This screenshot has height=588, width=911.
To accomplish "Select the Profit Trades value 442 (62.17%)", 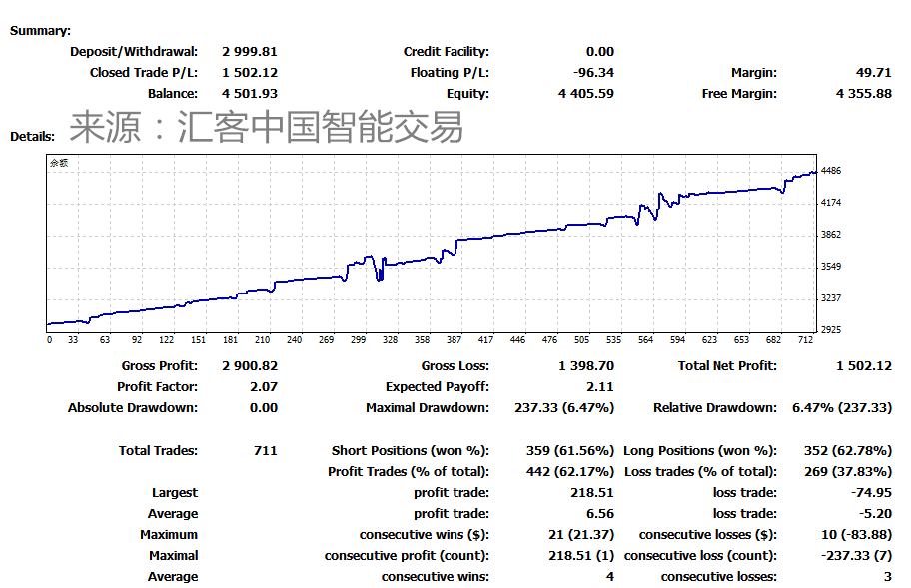I will [570, 472].
